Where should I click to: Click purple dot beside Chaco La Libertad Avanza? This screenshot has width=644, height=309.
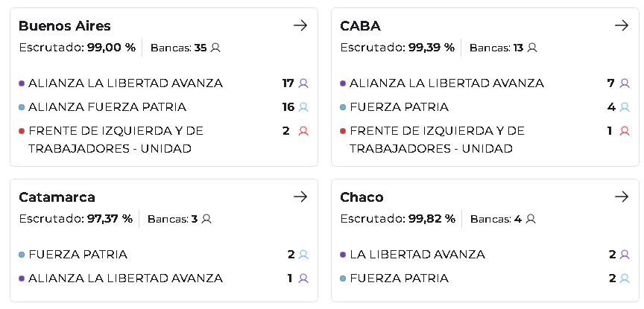pyautogui.click(x=343, y=255)
